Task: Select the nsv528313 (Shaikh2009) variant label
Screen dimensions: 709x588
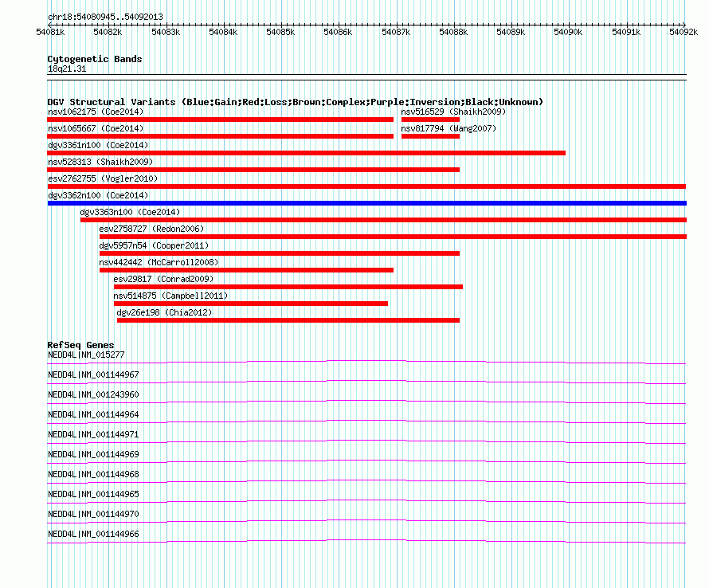Action: click(100, 162)
